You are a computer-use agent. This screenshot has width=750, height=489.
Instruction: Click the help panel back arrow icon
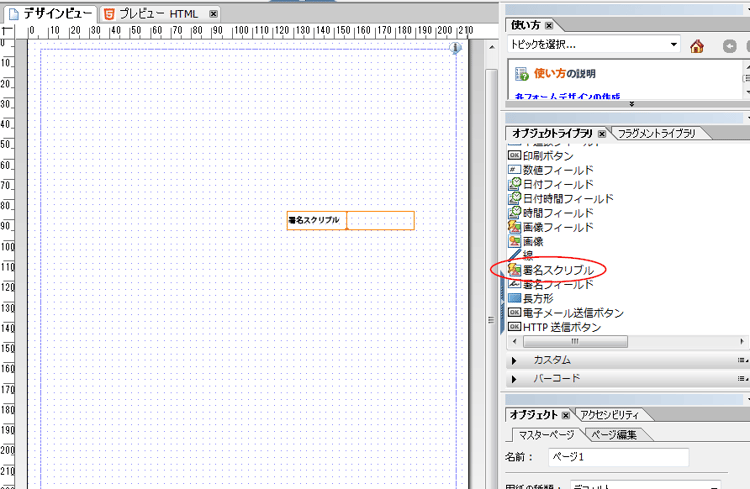729,46
